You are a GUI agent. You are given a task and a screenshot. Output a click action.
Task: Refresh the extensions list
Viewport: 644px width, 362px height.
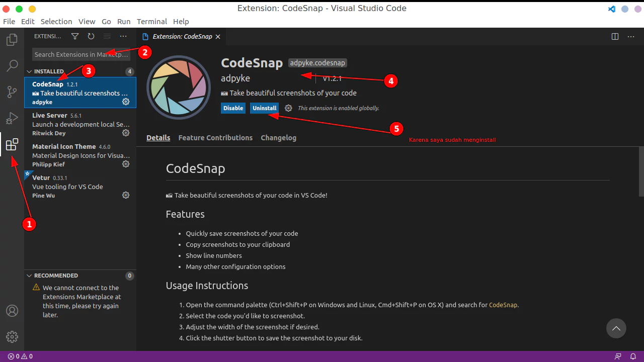(91, 36)
